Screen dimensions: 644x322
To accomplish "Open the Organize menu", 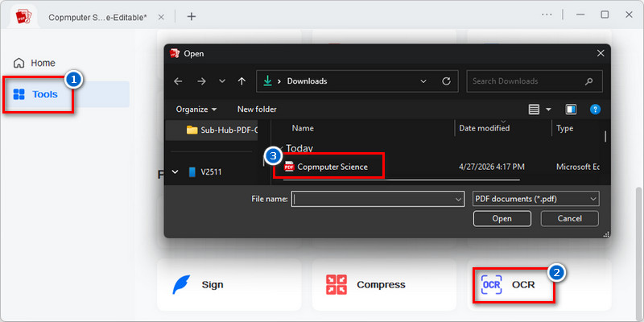I will coord(196,109).
